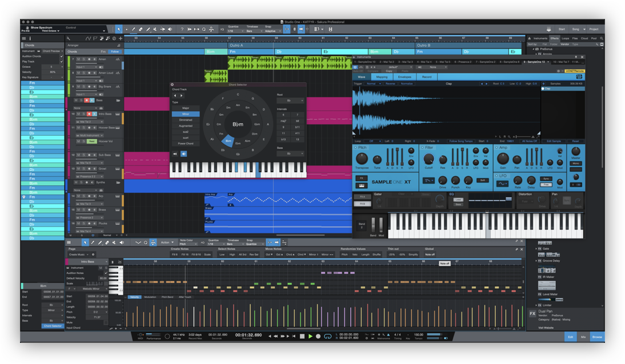Select the Arrow tool in the main toolbar
The width and height of the screenshot is (625, 364).
(x=119, y=29)
